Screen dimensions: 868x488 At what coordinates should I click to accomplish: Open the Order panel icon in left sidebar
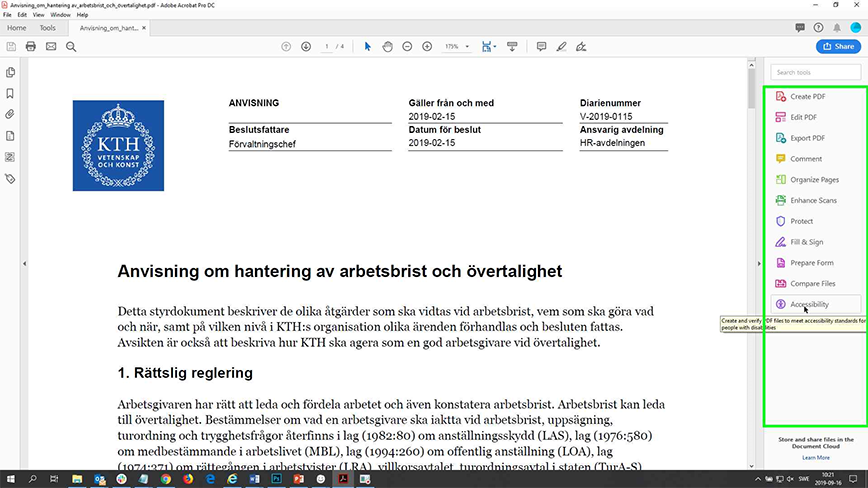point(10,157)
